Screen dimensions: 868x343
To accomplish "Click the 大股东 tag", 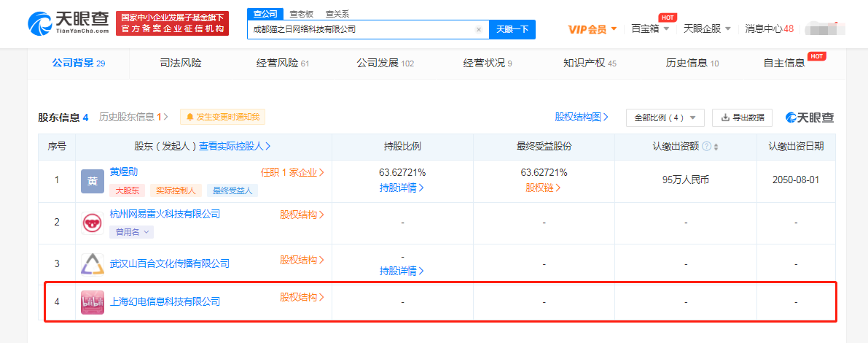I will tap(128, 190).
